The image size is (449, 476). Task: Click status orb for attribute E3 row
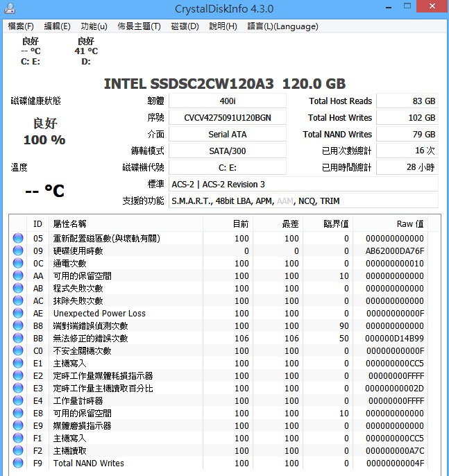(x=18, y=388)
